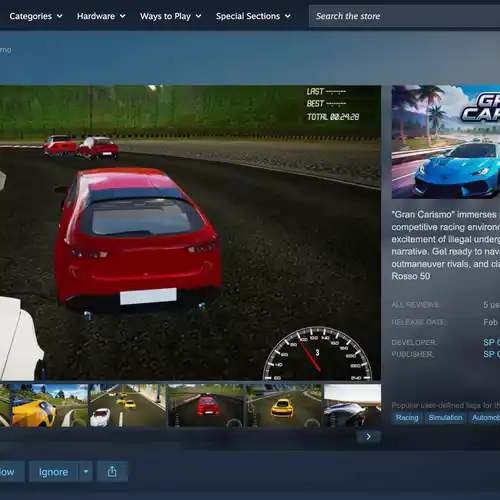Open the Ways to Play menu

pyautogui.click(x=170, y=16)
